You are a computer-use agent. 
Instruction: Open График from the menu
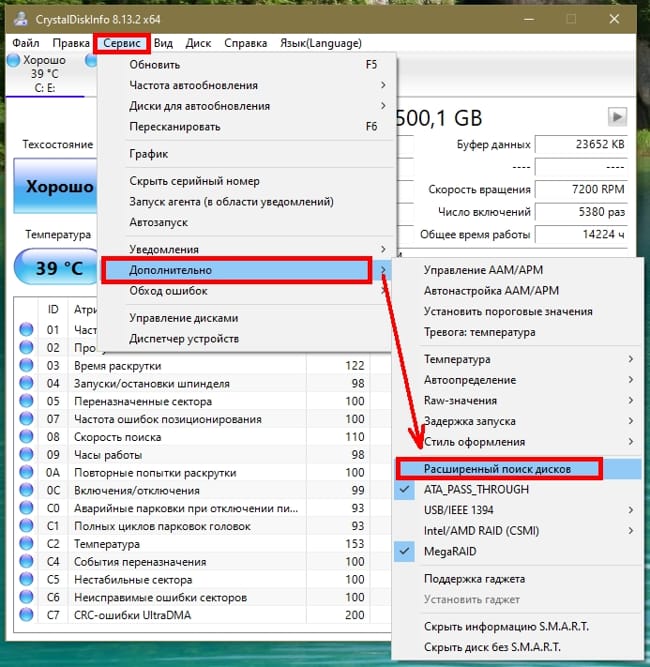(x=246, y=154)
